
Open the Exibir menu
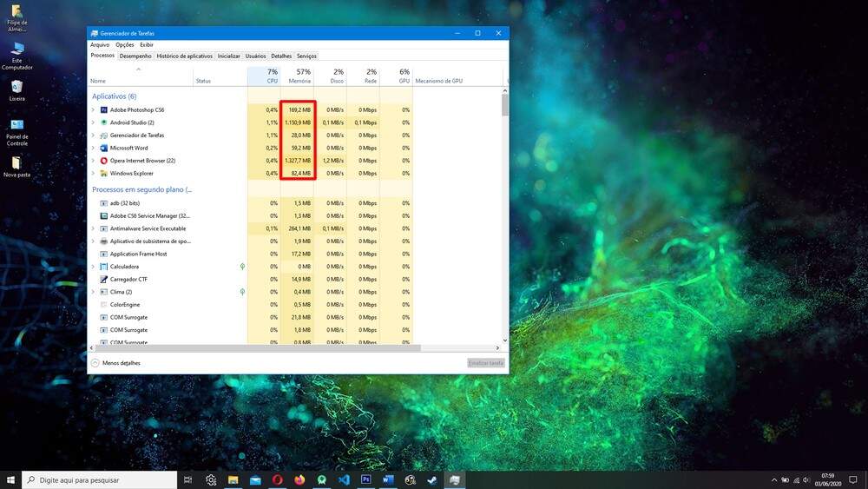pyautogui.click(x=146, y=45)
